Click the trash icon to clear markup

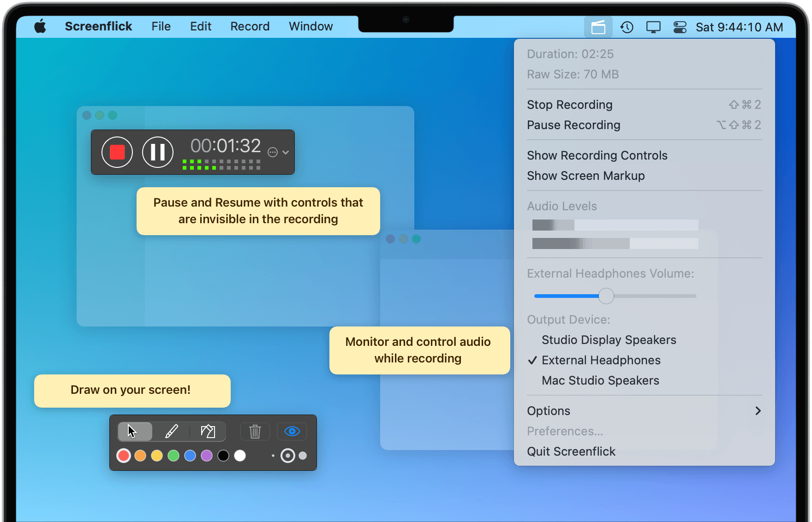pyautogui.click(x=255, y=432)
